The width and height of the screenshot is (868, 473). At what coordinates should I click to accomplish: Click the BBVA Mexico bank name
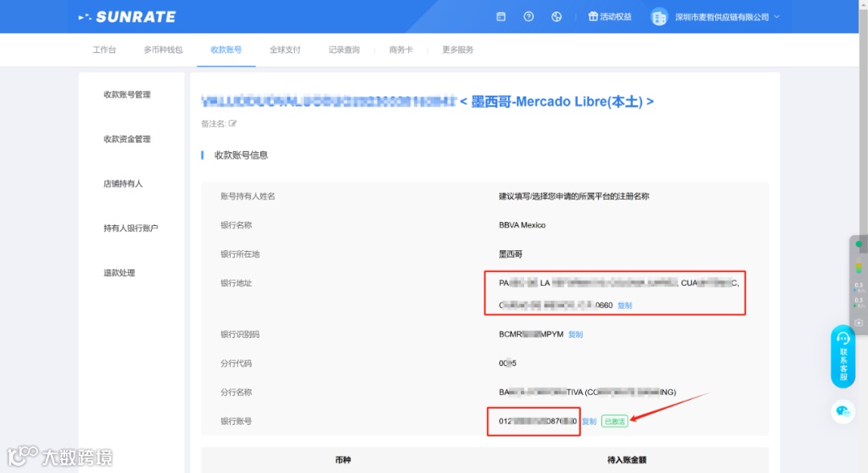pyautogui.click(x=522, y=225)
